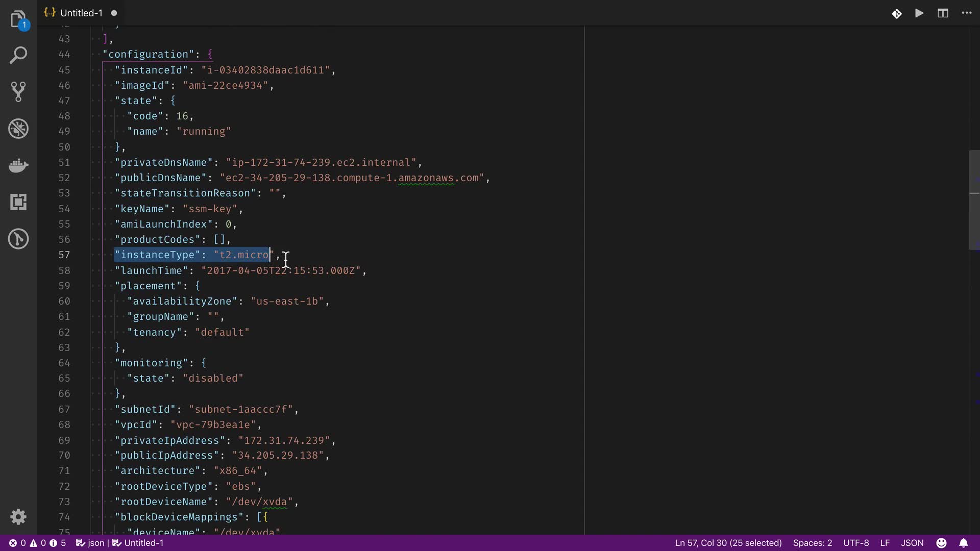Click the LF end-of-line selector
The width and height of the screenshot is (980, 551).
[885, 543]
